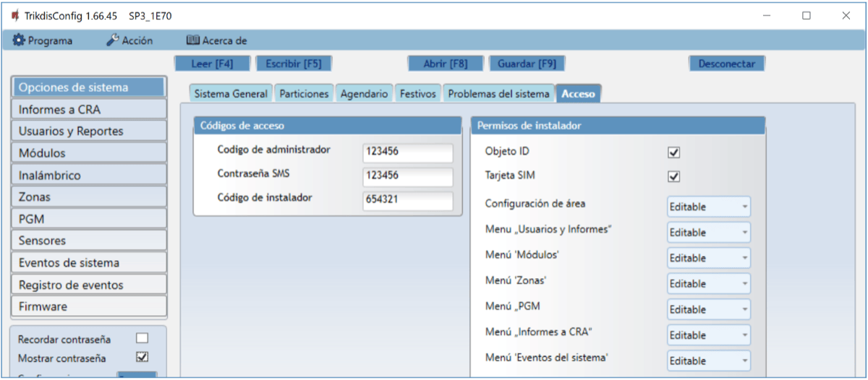Screen dimensions: 868x380
Task: Click the Escribir [F5] button
Action: 293,64
